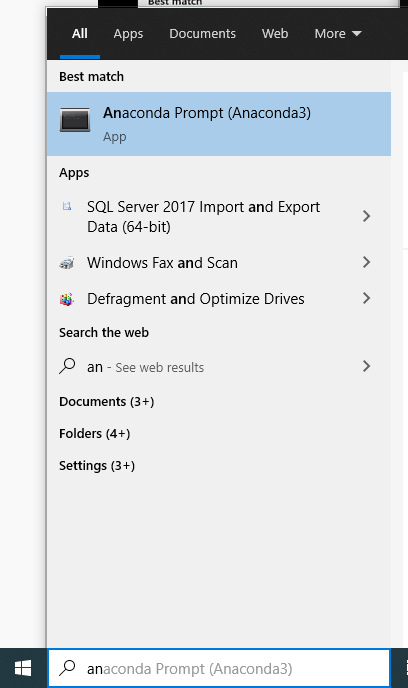Expand options for SQL Server 2017 Import and Export
Viewport: 408px width, 688px height.
[367, 216]
